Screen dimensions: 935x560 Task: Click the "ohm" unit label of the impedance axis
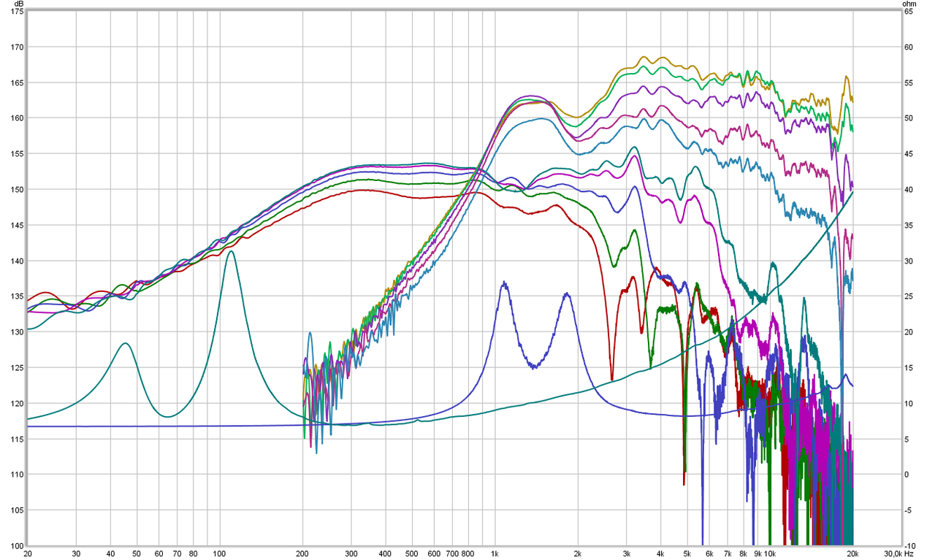point(909,4)
